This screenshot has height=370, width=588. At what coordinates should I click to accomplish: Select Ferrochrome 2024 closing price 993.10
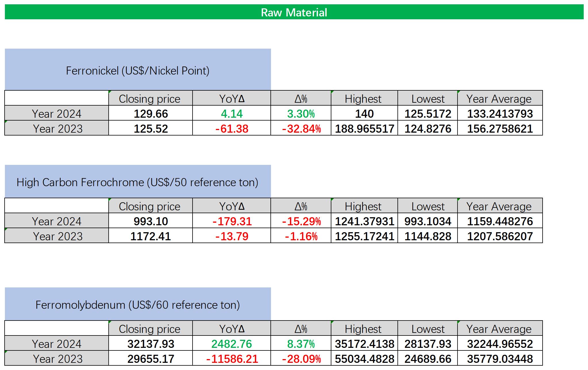click(151, 221)
